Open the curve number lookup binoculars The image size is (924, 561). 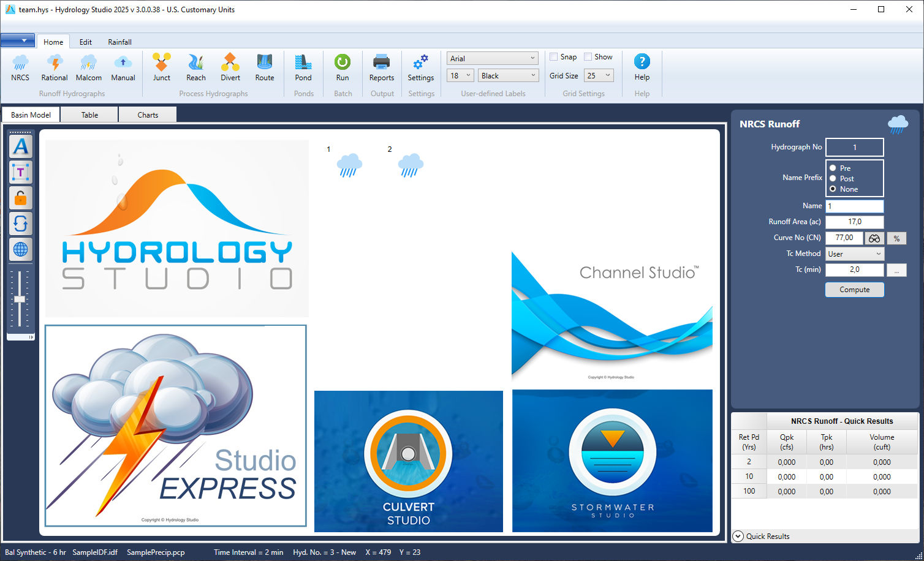pyautogui.click(x=874, y=238)
